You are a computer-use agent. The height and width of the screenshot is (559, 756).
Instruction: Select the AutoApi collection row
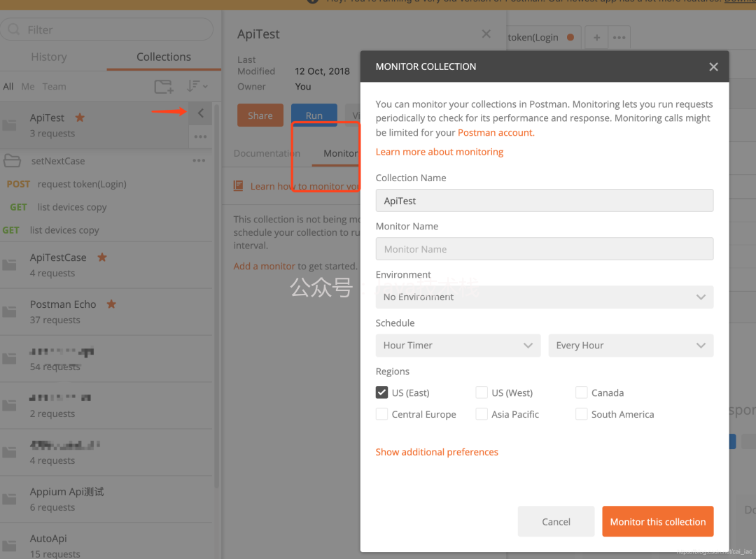point(106,542)
